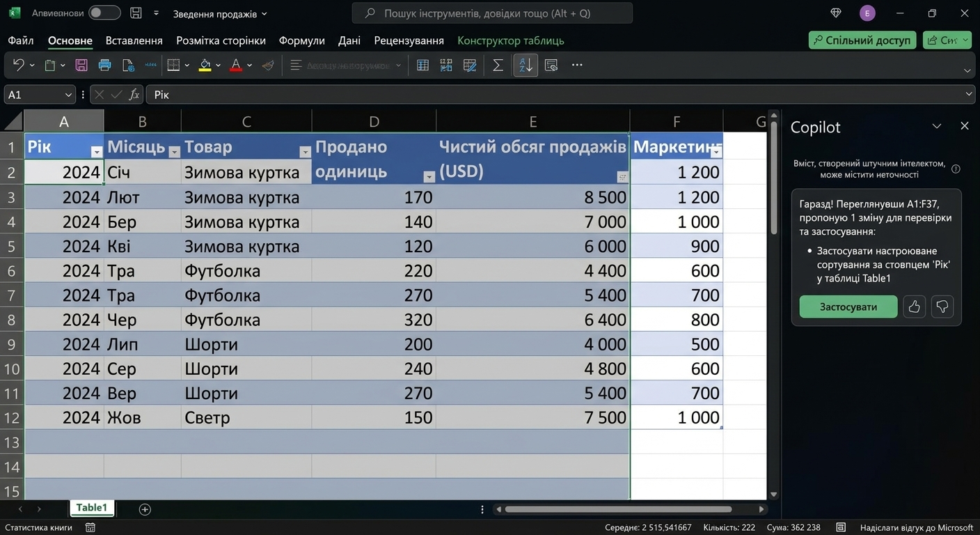Cancel formula entry with the X icon

[100, 95]
